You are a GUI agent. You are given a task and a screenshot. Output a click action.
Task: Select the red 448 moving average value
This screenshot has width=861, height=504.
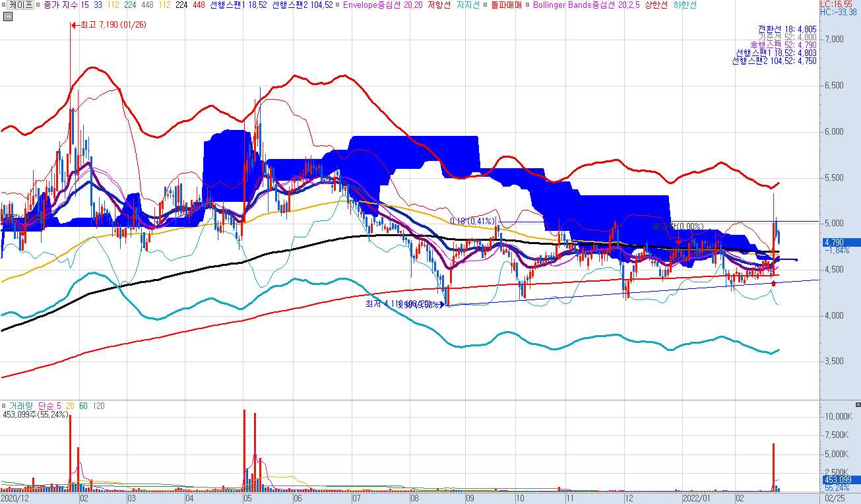tap(198, 5)
